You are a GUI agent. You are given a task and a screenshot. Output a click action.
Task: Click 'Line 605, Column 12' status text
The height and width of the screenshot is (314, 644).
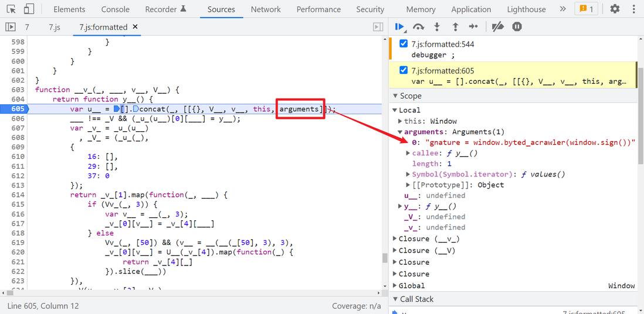click(x=43, y=306)
